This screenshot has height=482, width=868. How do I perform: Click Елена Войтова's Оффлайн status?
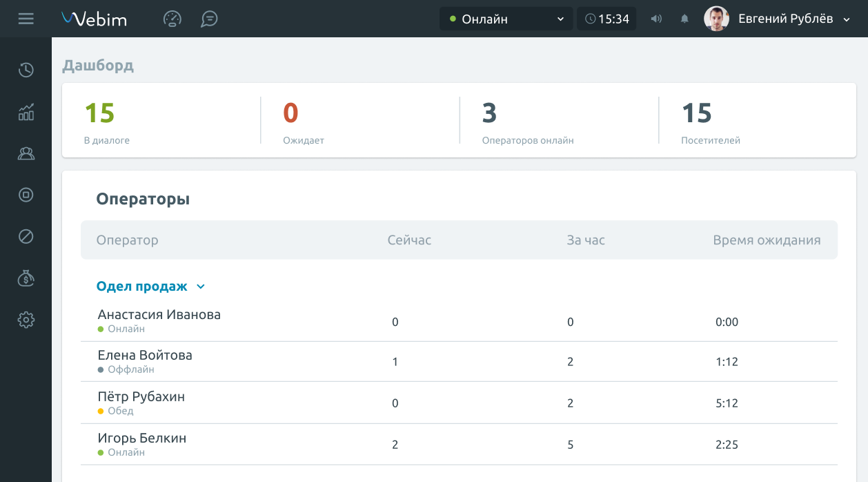point(126,369)
